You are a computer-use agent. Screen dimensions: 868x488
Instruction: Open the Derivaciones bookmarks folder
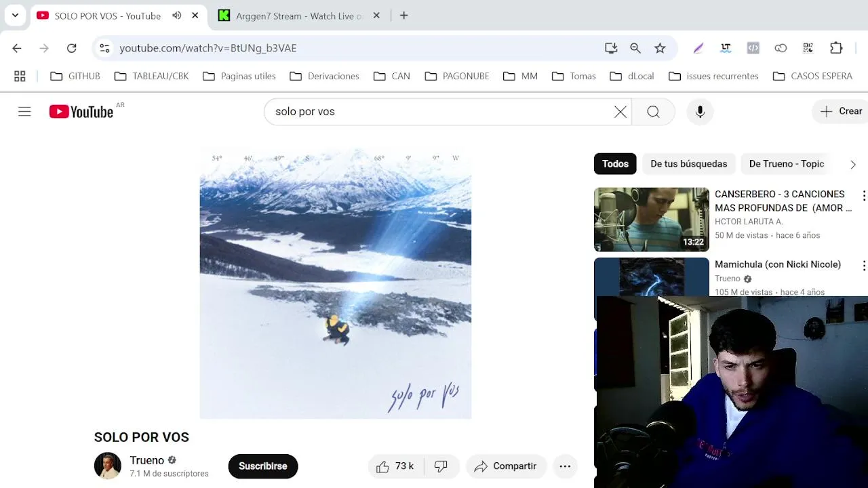coord(324,76)
